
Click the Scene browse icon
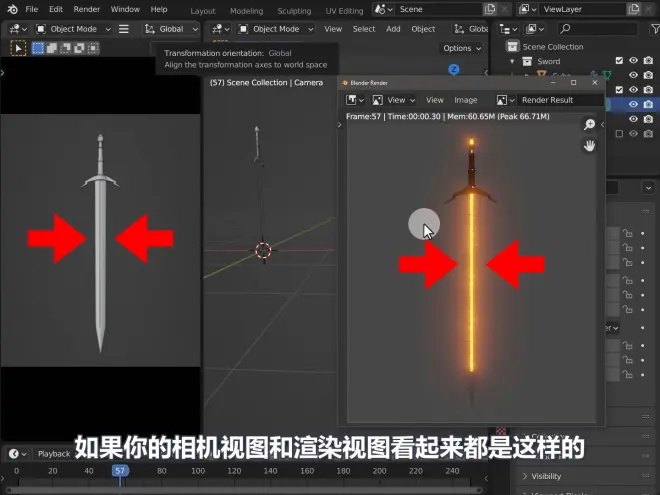[383, 9]
